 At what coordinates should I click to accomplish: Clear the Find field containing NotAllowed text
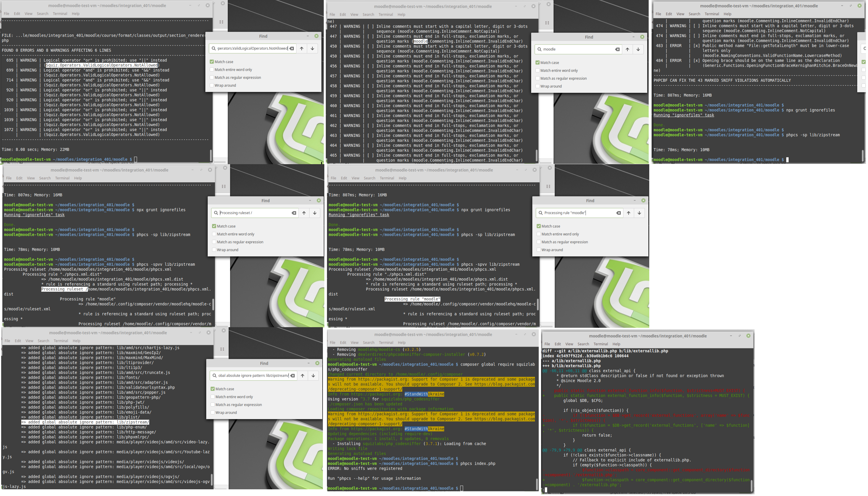click(x=292, y=48)
